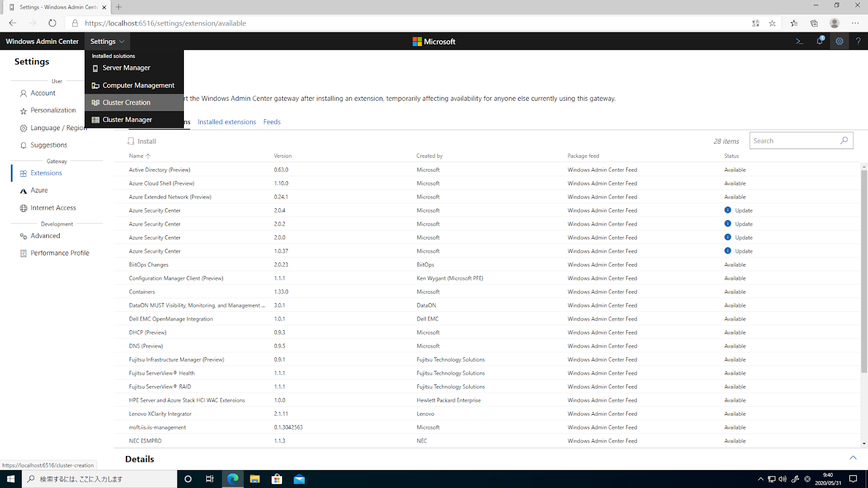The image size is (868, 488).
Task: Open the Mail app from the taskbar
Action: 299,479
